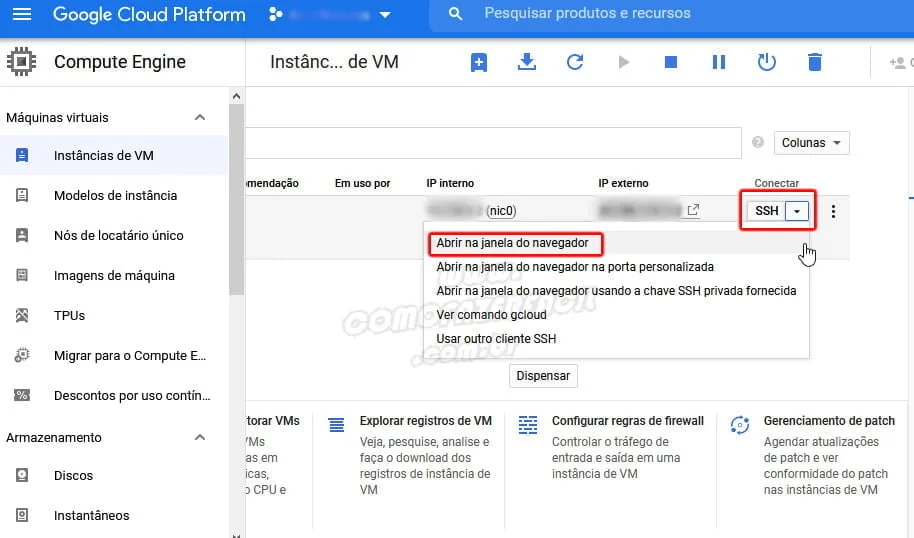The height and width of the screenshot is (538, 914).
Task: Delete the instance with trash icon
Action: coord(815,62)
